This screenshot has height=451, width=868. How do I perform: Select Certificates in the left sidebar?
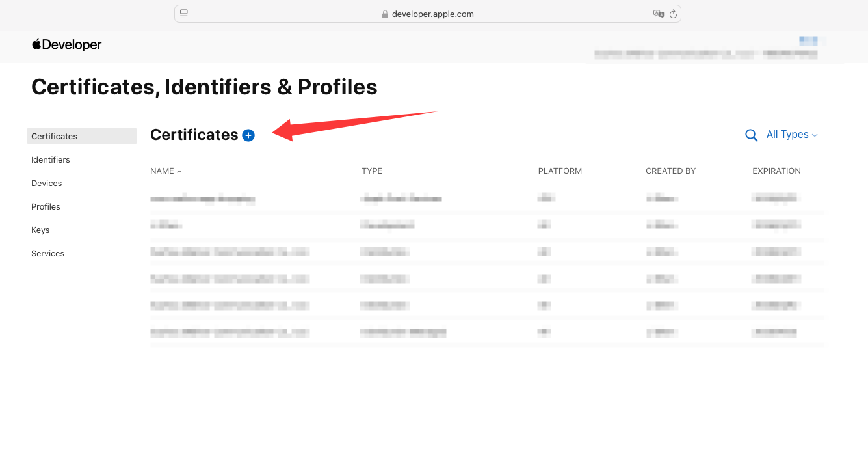tap(55, 136)
